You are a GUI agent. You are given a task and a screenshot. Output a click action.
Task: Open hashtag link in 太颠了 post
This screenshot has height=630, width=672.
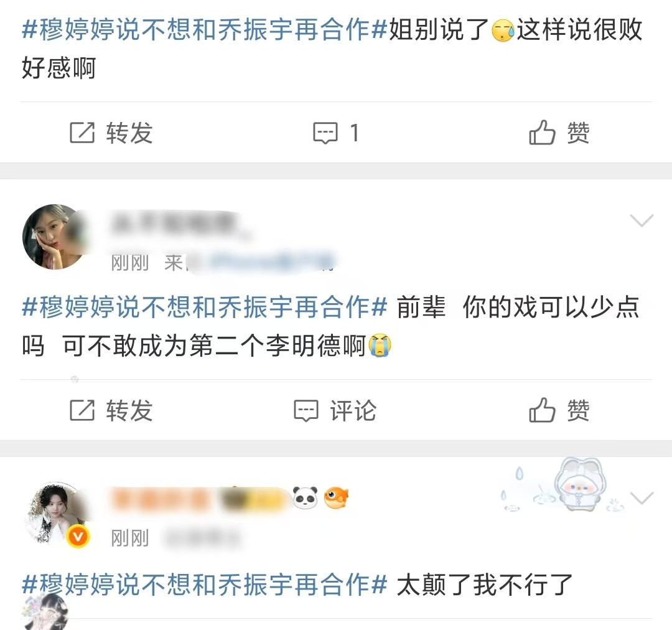coord(205,585)
